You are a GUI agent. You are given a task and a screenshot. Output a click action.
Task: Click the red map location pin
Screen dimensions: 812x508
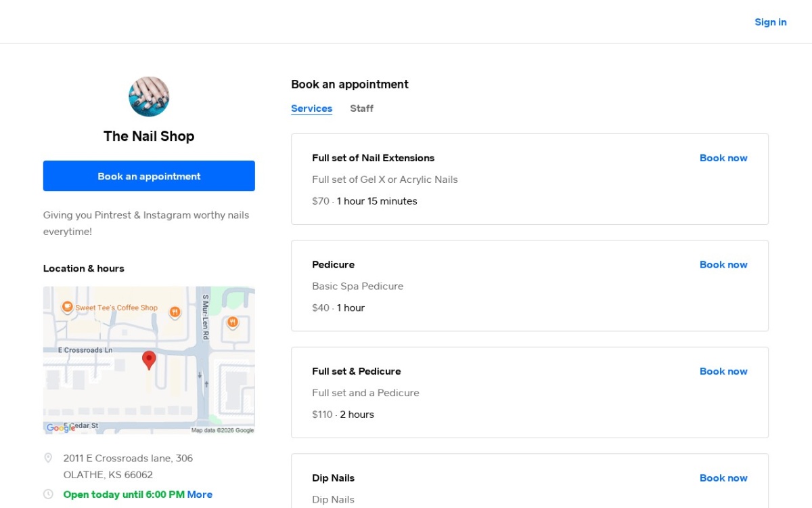pos(149,360)
